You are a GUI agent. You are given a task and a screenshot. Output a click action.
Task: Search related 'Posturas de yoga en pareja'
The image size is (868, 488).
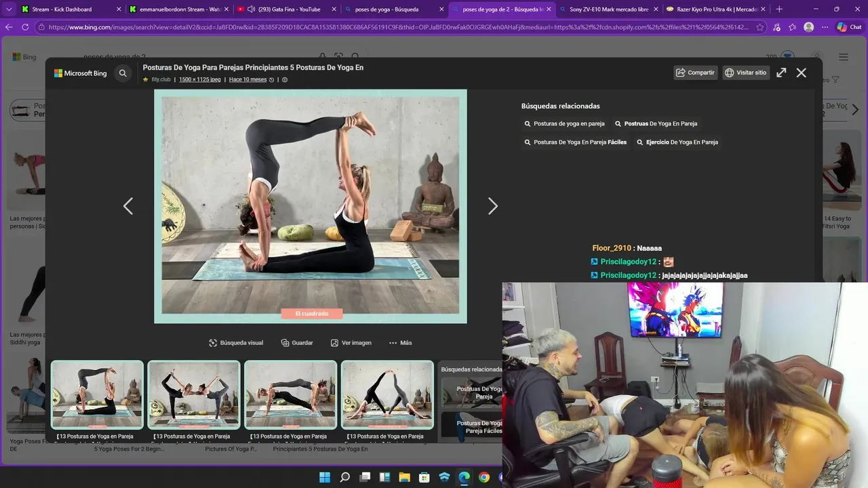(564, 124)
